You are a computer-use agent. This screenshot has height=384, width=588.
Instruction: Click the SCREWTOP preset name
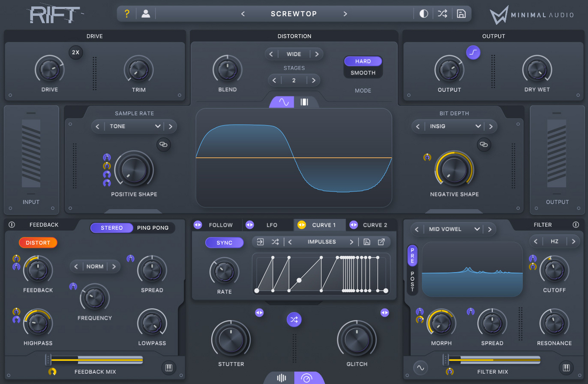coord(294,14)
